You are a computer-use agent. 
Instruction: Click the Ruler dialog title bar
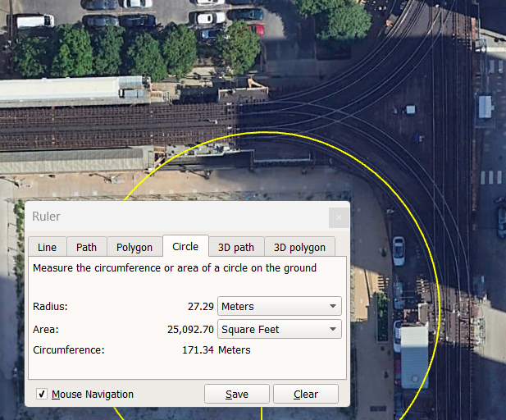[x=164, y=217]
